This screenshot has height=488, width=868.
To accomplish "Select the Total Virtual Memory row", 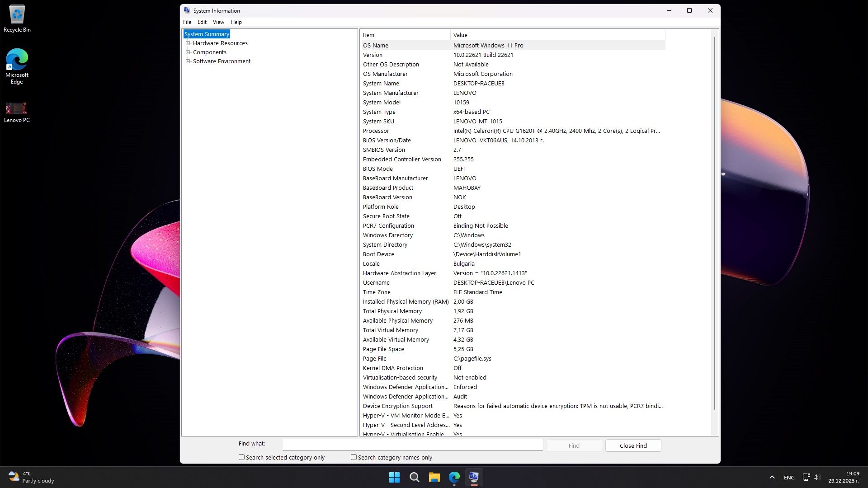I will pyautogui.click(x=513, y=330).
